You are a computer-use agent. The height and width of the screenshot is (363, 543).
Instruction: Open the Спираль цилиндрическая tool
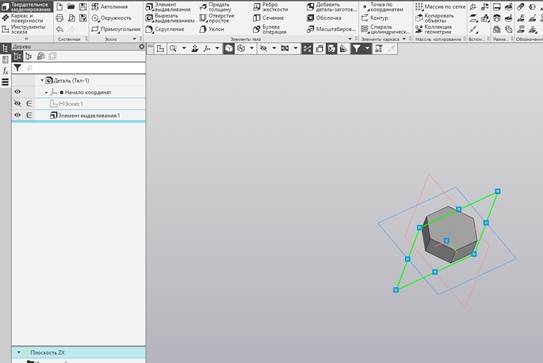point(385,29)
